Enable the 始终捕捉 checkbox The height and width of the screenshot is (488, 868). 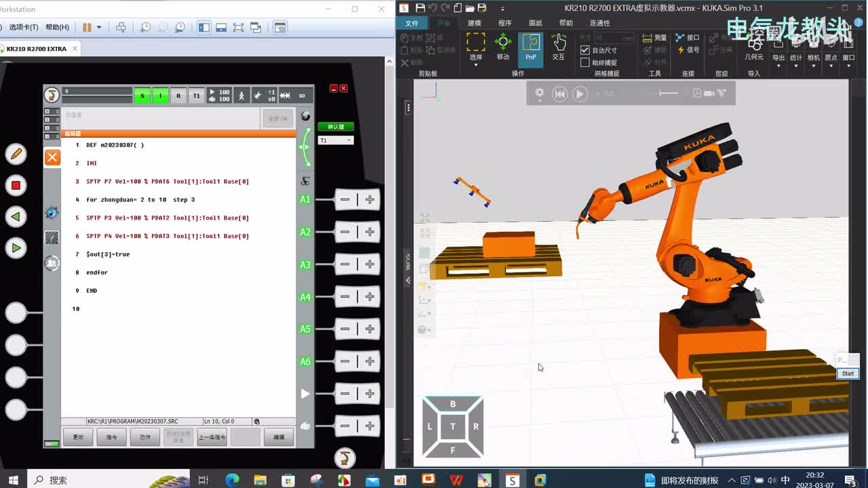(585, 62)
